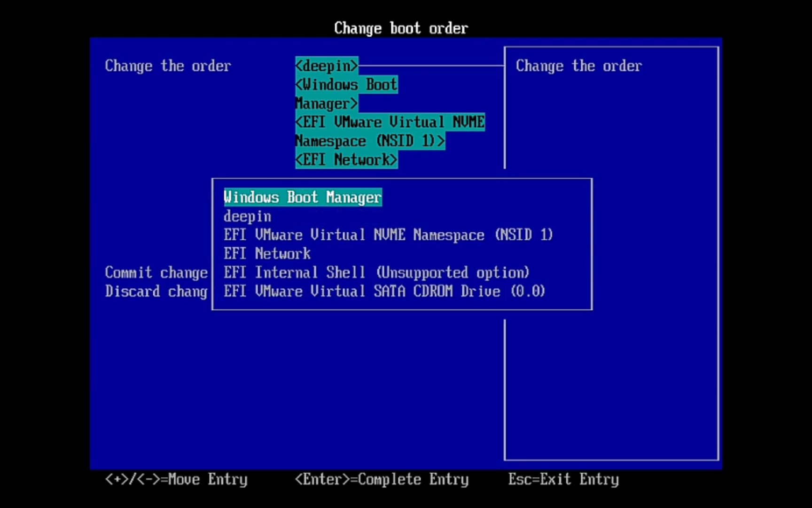This screenshot has height=508, width=812.
Task: Select the EFI Network boot entry
Action: click(266, 254)
